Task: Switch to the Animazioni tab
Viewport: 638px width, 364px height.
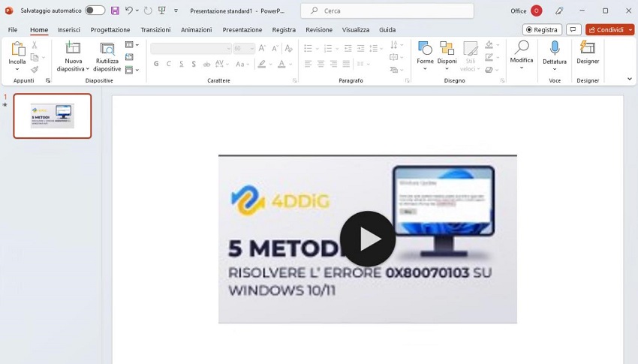Action: [x=196, y=30]
